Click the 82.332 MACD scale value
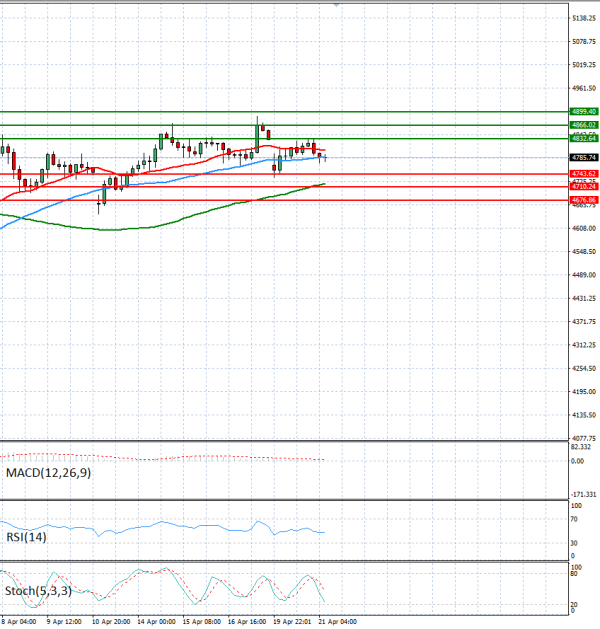Image resolution: width=600 pixels, height=629 pixels. [x=584, y=449]
